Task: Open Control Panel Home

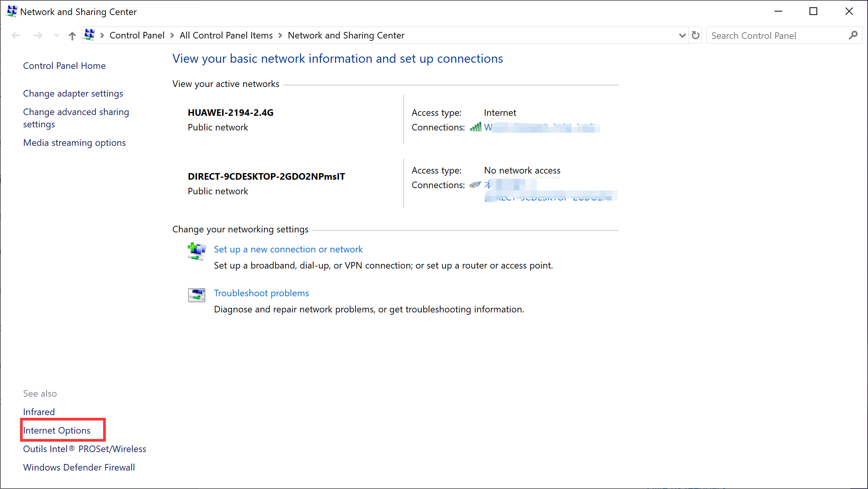Action: 64,66
